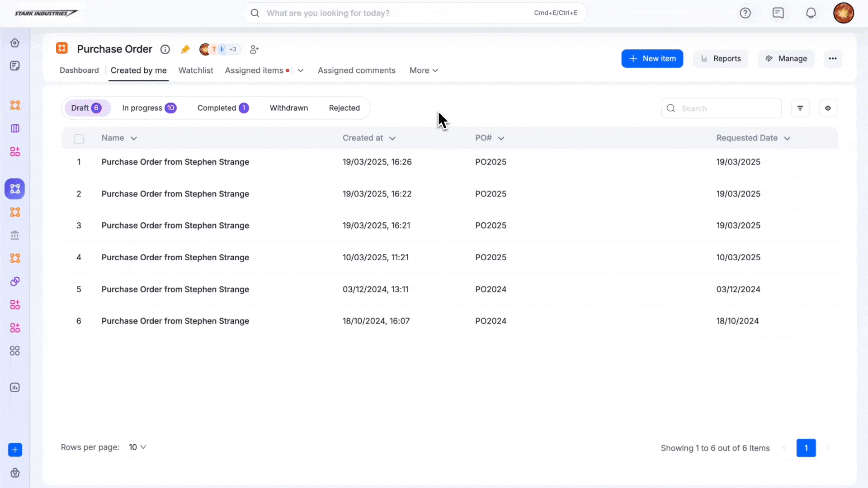Click the filter icon near search

pyautogui.click(x=800, y=108)
